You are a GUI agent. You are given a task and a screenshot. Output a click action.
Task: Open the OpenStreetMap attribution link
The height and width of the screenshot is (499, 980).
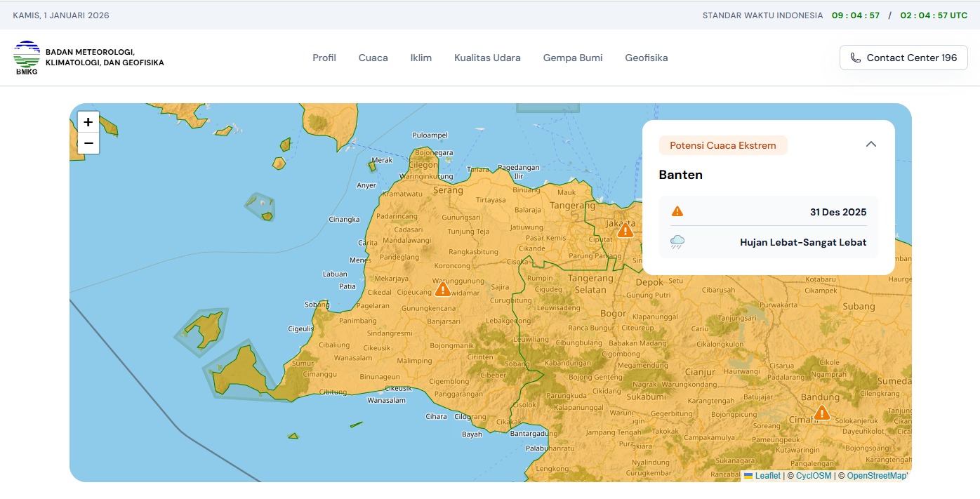(x=876, y=476)
